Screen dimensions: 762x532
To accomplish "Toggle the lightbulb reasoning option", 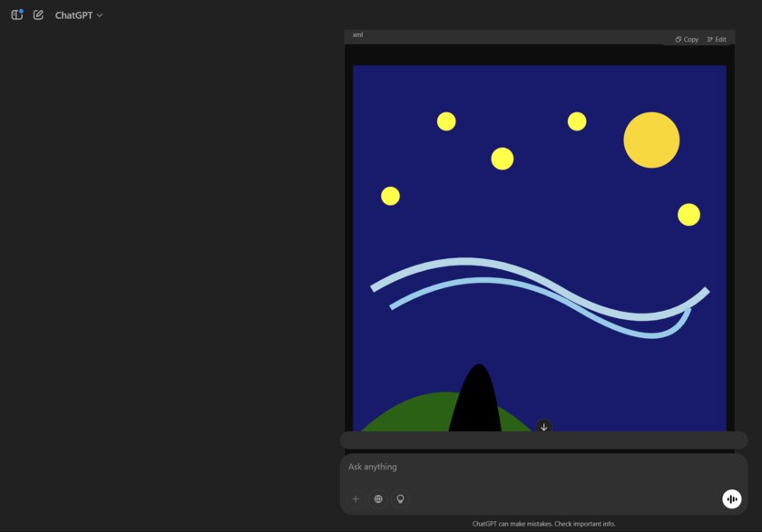I will coord(400,498).
